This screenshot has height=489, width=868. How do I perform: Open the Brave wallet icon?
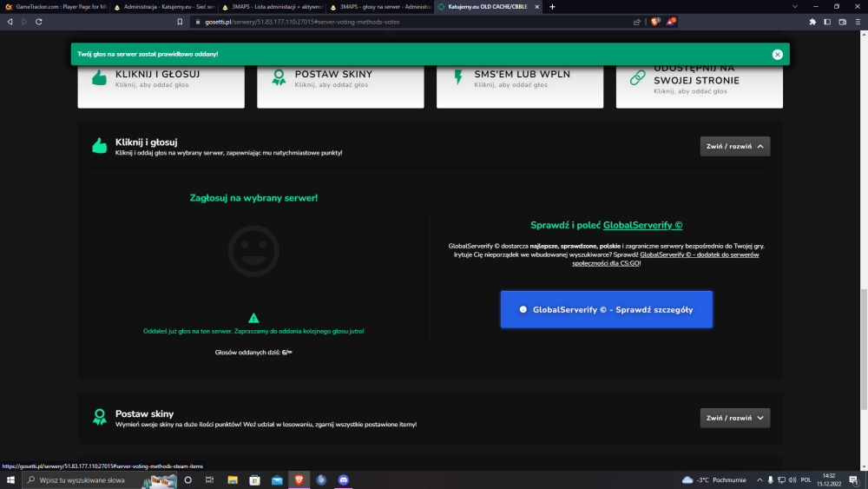click(843, 22)
